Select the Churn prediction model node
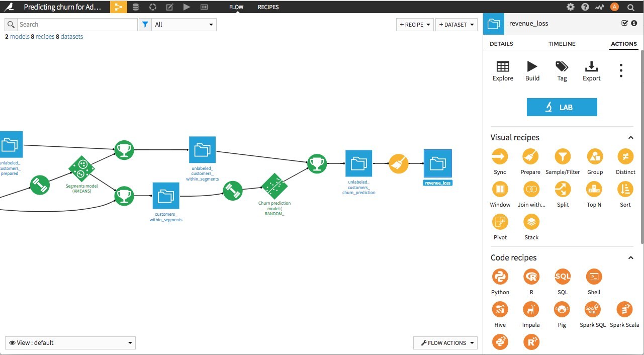The image size is (644, 355). coord(274,187)
